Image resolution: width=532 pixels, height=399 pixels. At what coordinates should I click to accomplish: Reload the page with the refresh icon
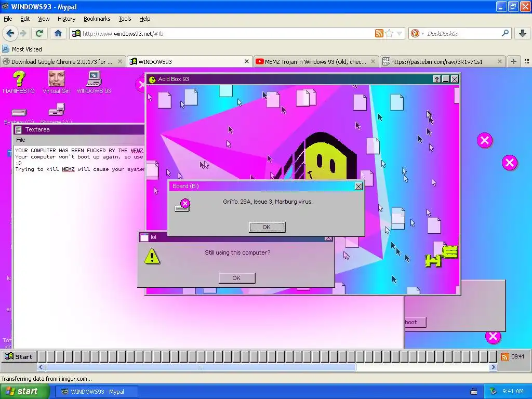[39, 33]
